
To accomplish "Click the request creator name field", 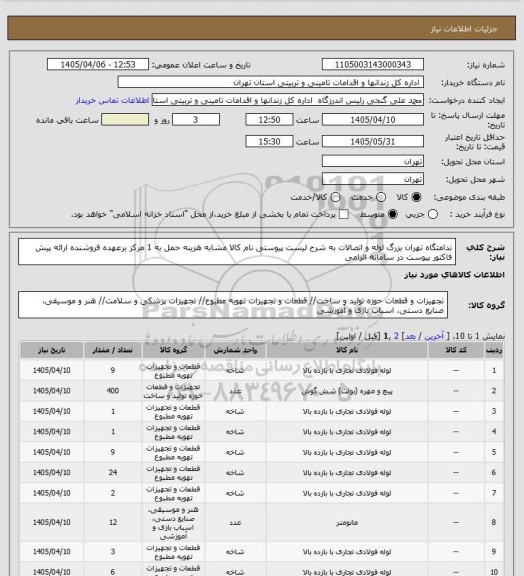I will (x=288, y=100).
